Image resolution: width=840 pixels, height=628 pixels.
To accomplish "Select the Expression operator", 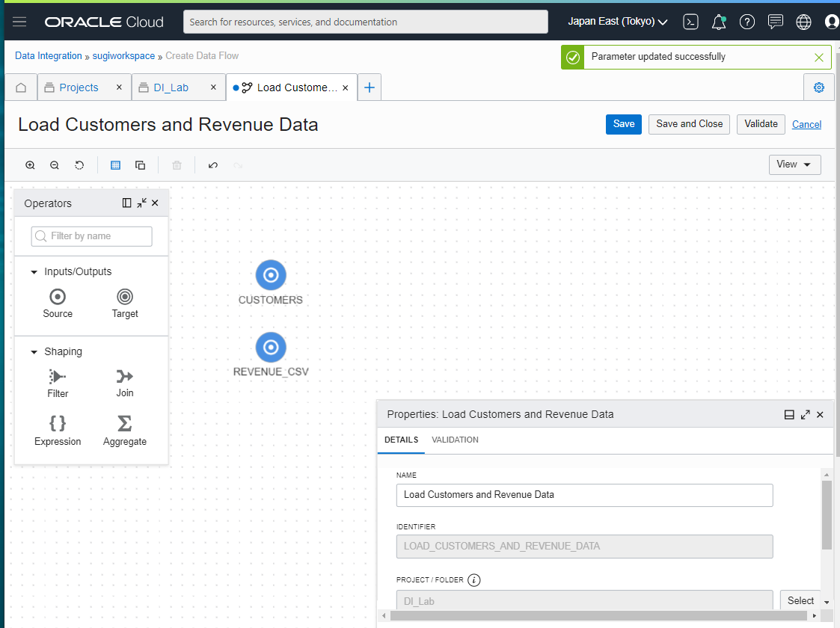I will (58, 431).
